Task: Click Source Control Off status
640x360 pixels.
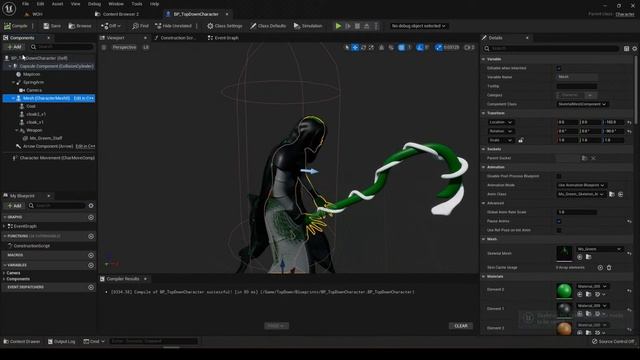Action: pos(613,341)
